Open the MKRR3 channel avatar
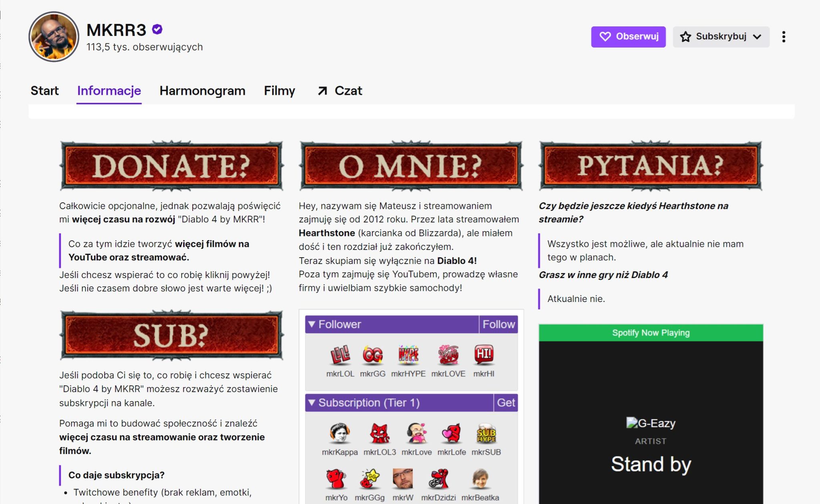The width and height of the screenshot is (820, 504). coord(54,36)
